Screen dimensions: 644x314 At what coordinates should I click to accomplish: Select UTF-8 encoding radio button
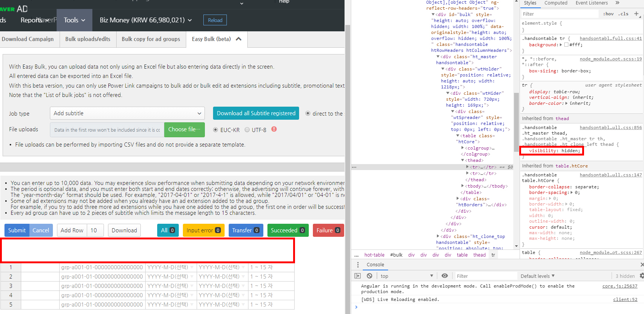pyautogui.click(x=247, y=130)
